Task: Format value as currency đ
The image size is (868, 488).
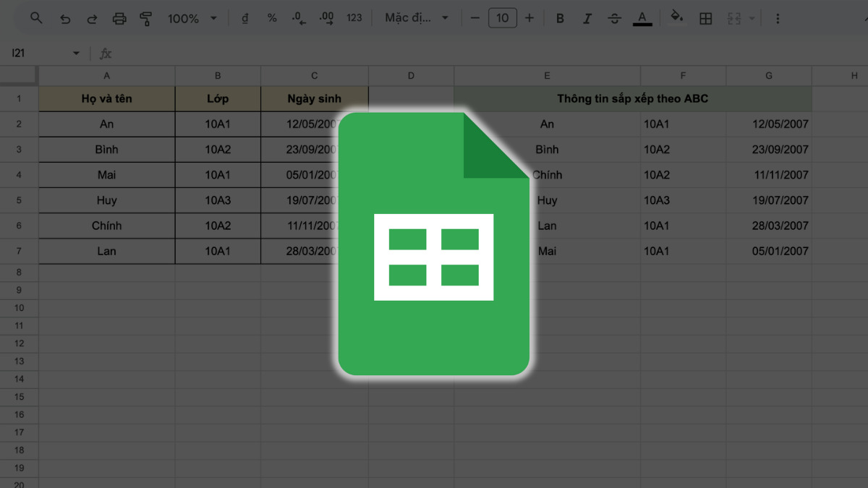Action: (244, 17)
